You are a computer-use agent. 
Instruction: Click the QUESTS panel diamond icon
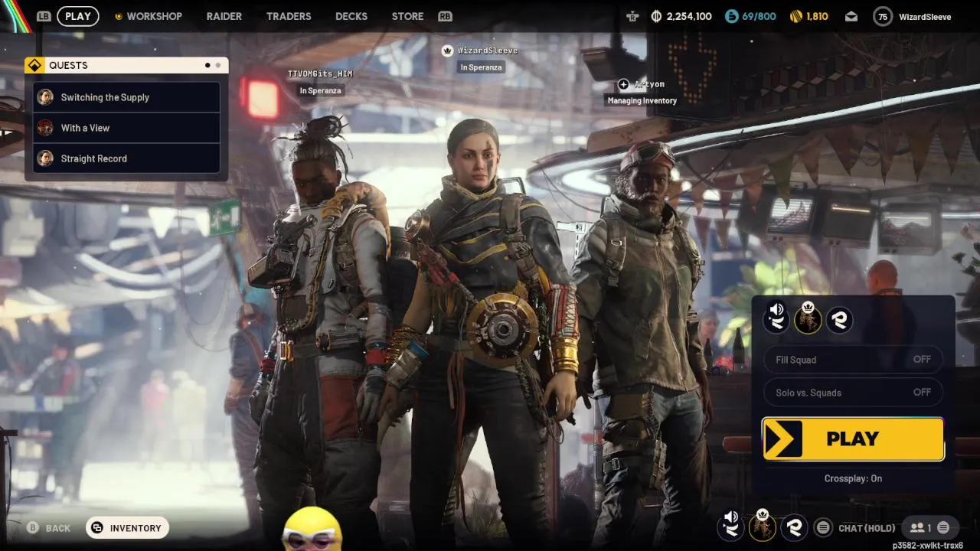[34, 65]
